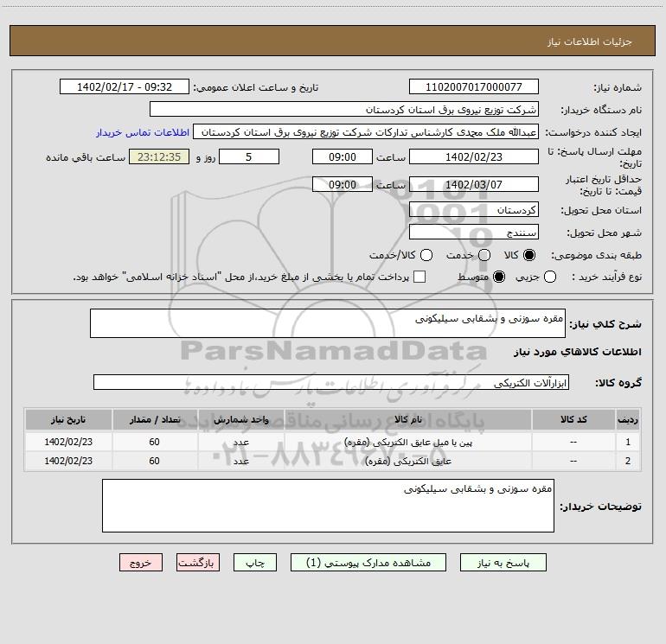Click the remaining time field 23:12:35
The height and width of the screenshot is (644, 666).
pos(159,156)
